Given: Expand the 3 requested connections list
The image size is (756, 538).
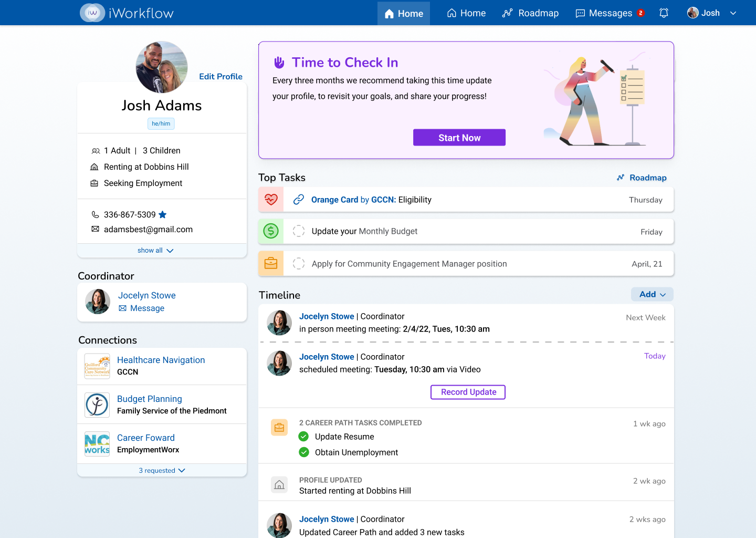Looking at the screenshot, I should coord(162,470).
